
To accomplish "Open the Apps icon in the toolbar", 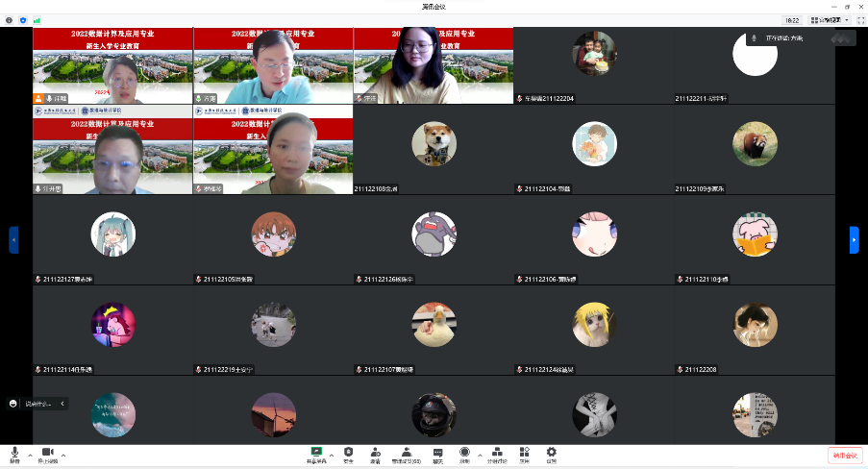I will click(524, 453).
